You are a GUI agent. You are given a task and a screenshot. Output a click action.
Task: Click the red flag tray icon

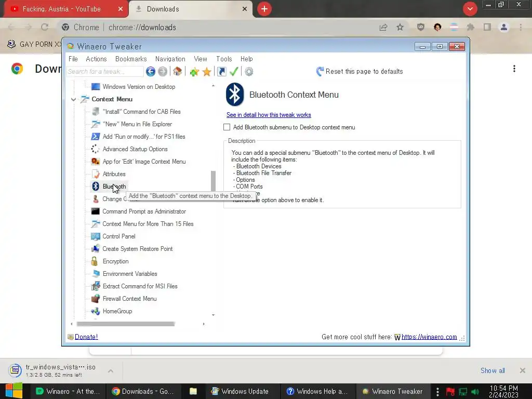(x=450, y=392)
